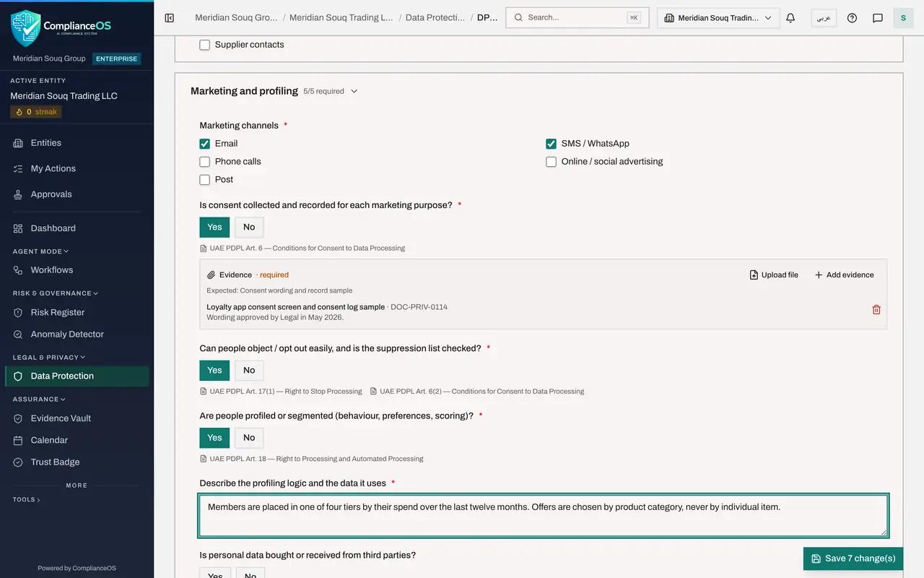Collapse the Marketing and profiling section chevron
This screenshot has width=924, height=578.
[x=354, y=92]
